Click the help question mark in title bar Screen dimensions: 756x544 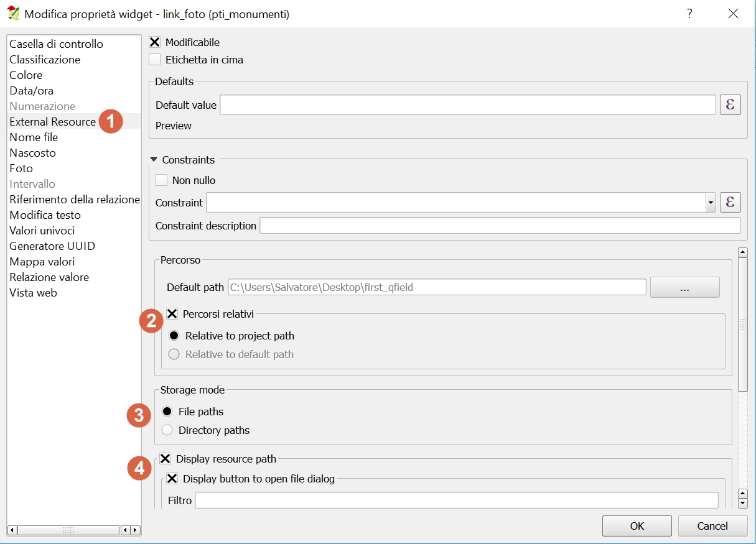[689, 14]
